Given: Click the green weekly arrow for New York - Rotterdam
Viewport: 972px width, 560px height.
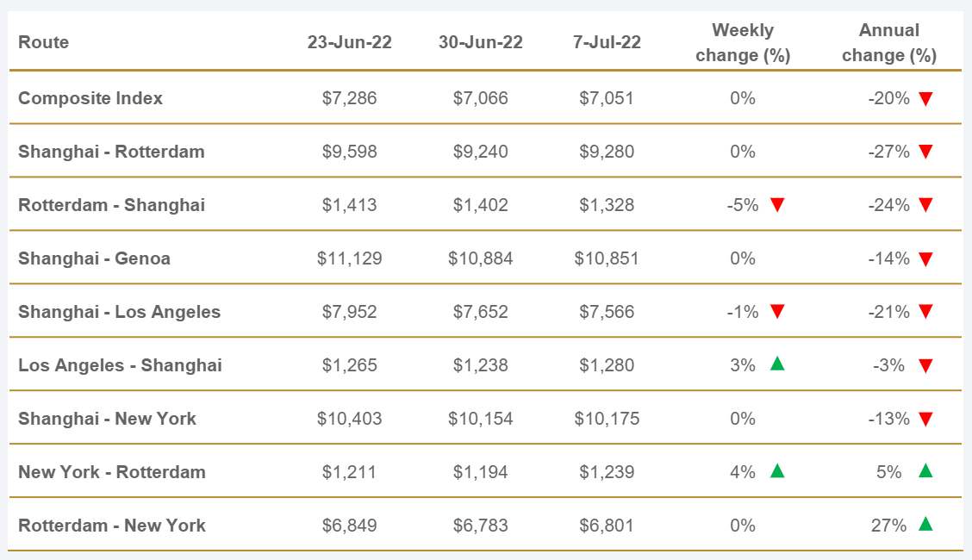Looking at the screenshot, I should [x=777, y=471].
